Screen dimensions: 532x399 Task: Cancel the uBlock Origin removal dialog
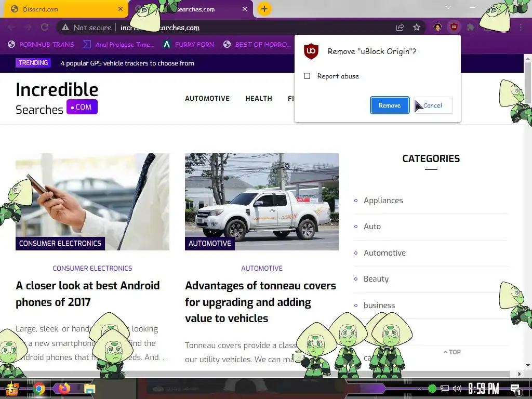pyautogui.click(x=433, y=105)
